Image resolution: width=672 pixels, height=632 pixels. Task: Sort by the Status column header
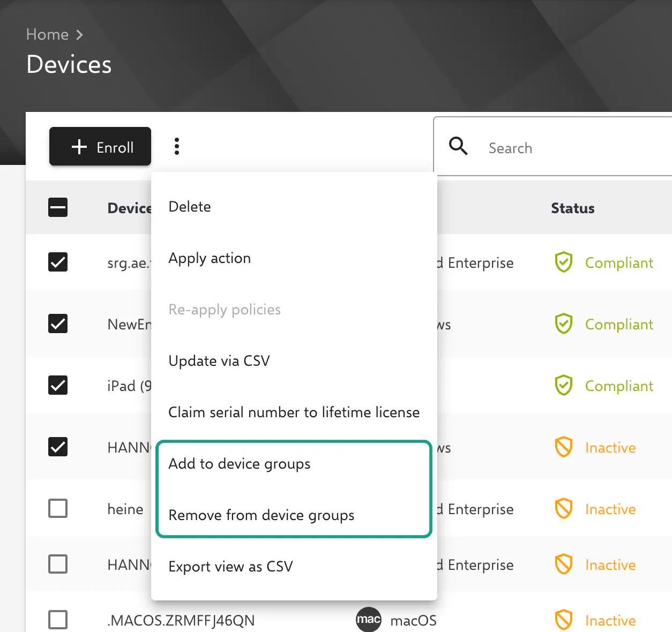tap(573, 208)
